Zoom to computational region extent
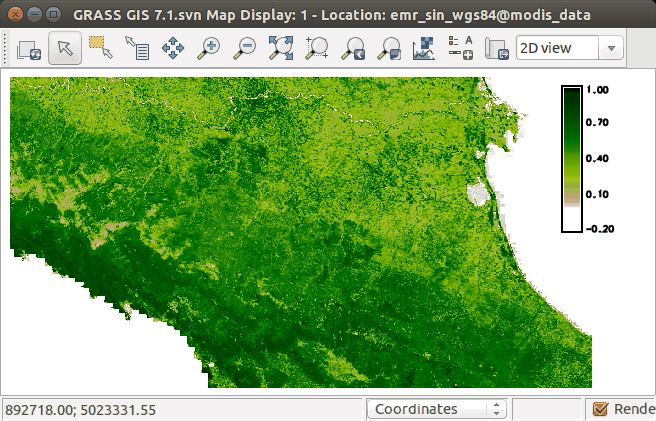Screen dimensions: 656x421 pos(317,47)
